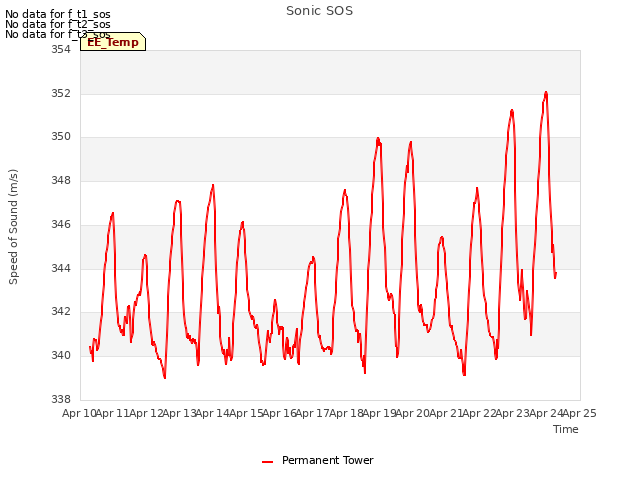Click the EE_Temp annotation label
Screen dimensions: 640x480
click(x=113, y=42)
